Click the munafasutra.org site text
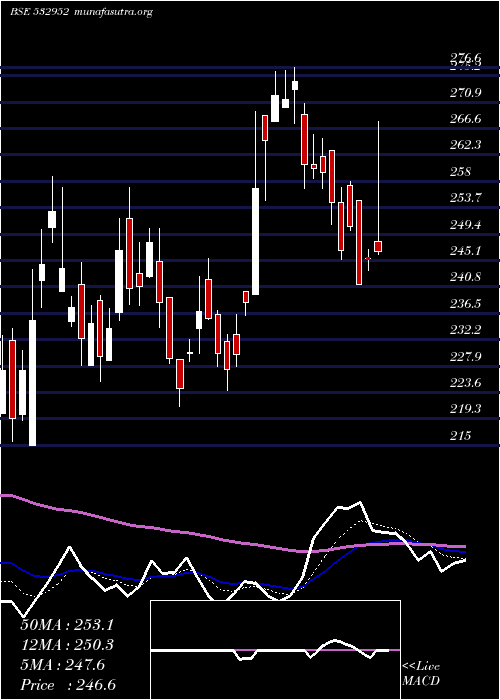The height and width of the screenshot is (700, 500). click(114, 12)
